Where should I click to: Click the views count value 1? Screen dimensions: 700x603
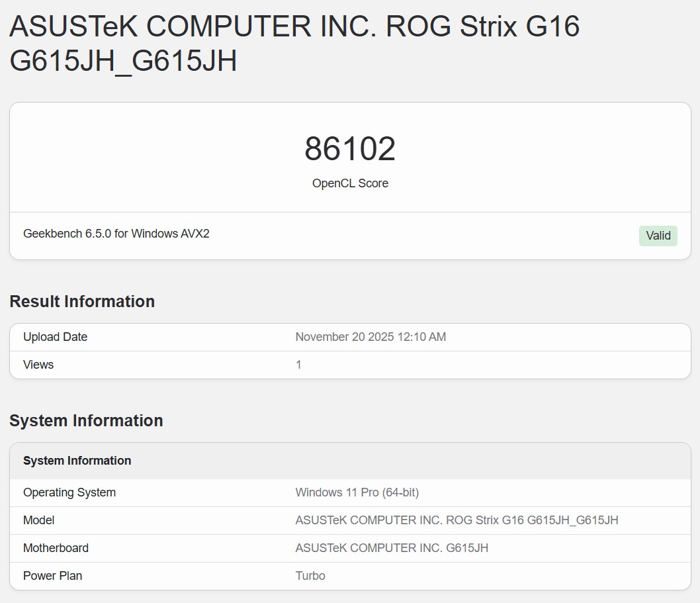pyautogui.click(x=298, y=365)
